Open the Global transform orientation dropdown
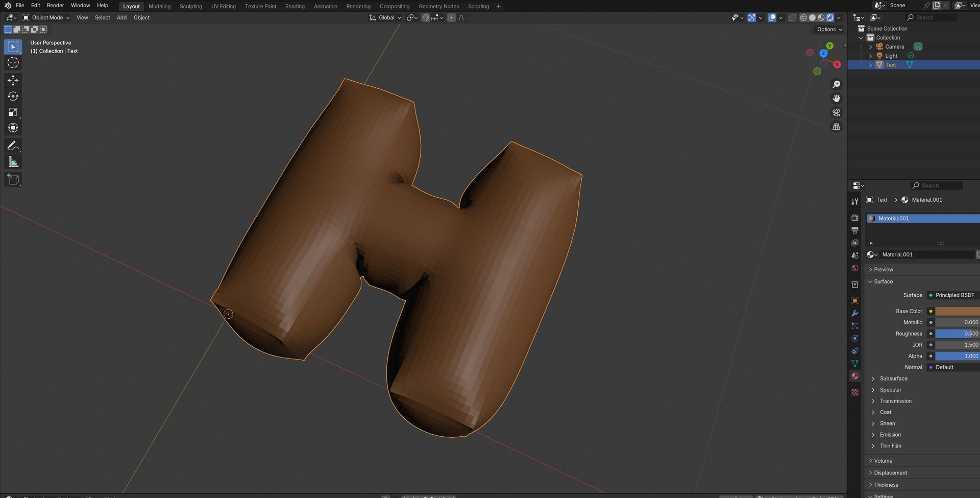980x498 pixels. [x=385, y=17]
